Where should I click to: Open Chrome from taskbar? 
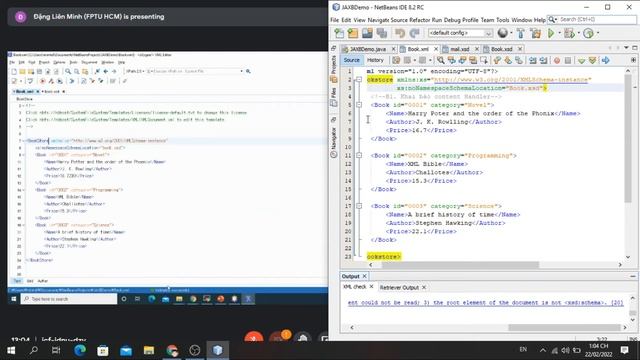tap(172, 350)
